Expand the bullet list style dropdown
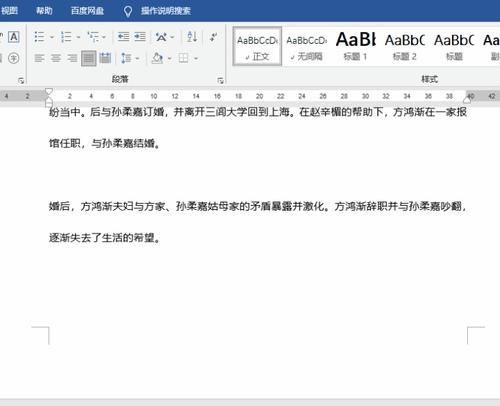The image size is (500, 406). tap(52, 37)
